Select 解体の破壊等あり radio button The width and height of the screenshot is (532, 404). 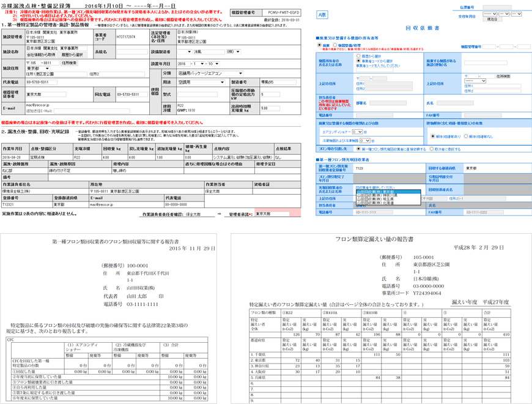(x=432, y=136)
